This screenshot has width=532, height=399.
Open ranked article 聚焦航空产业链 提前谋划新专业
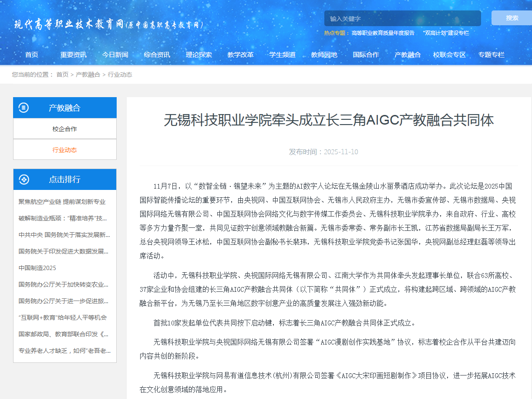(62, 202)
